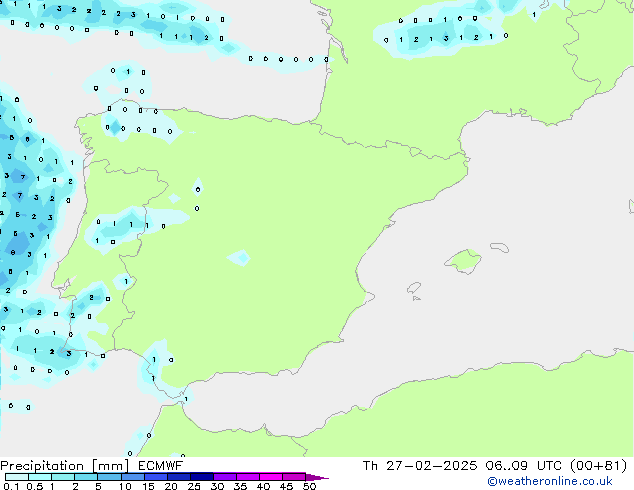Click the '35' legend value
This screenshot has width=634, height=490.
click(240, 486)
